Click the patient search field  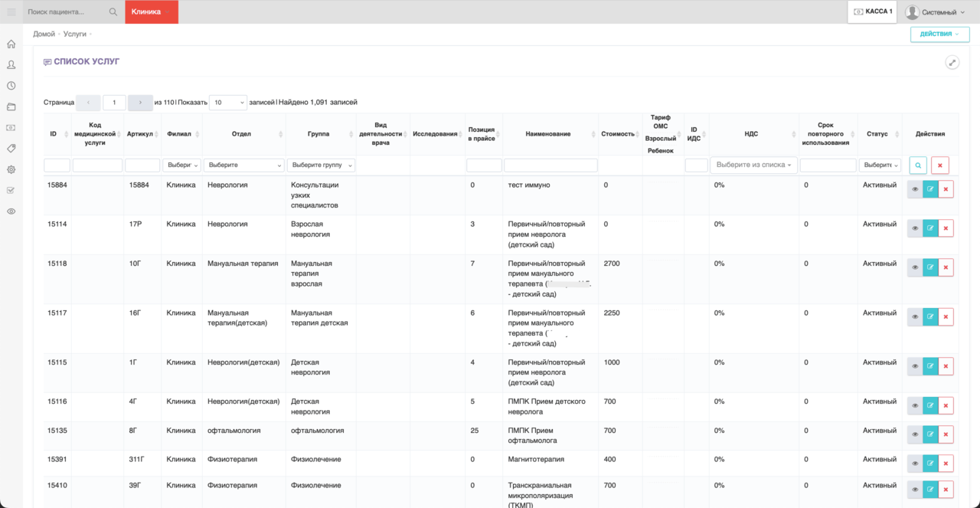tap(66, 12)
